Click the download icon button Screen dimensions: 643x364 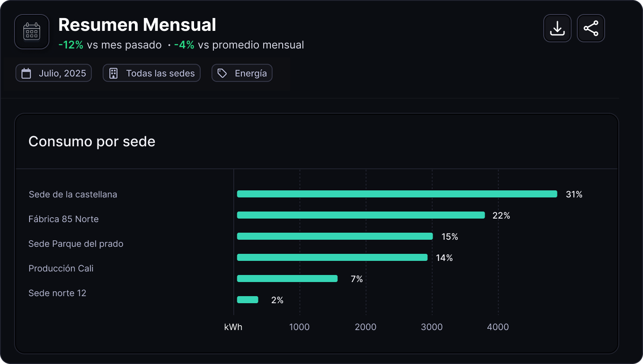coord(557,28)
